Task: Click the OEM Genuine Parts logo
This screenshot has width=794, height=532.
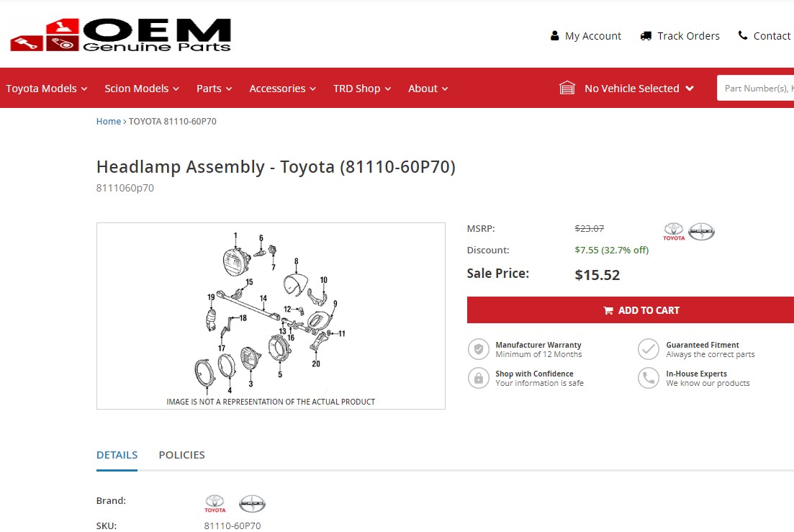Action: tap(121, 35)
